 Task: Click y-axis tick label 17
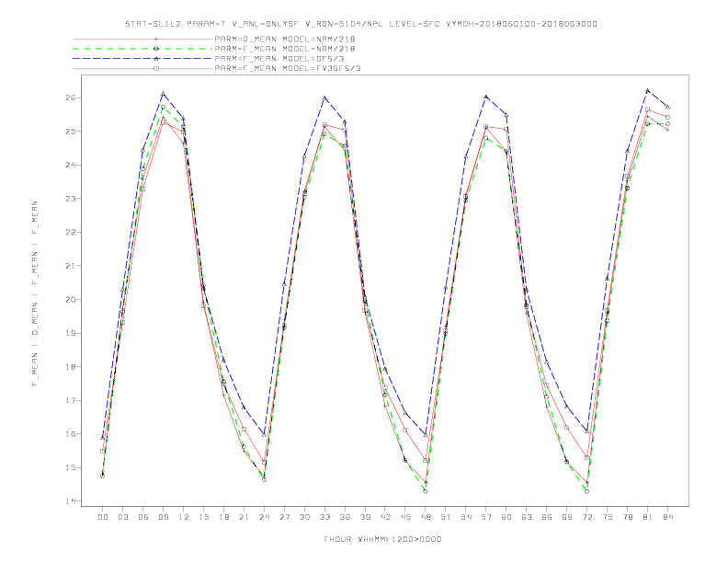[x=71, y=400]
